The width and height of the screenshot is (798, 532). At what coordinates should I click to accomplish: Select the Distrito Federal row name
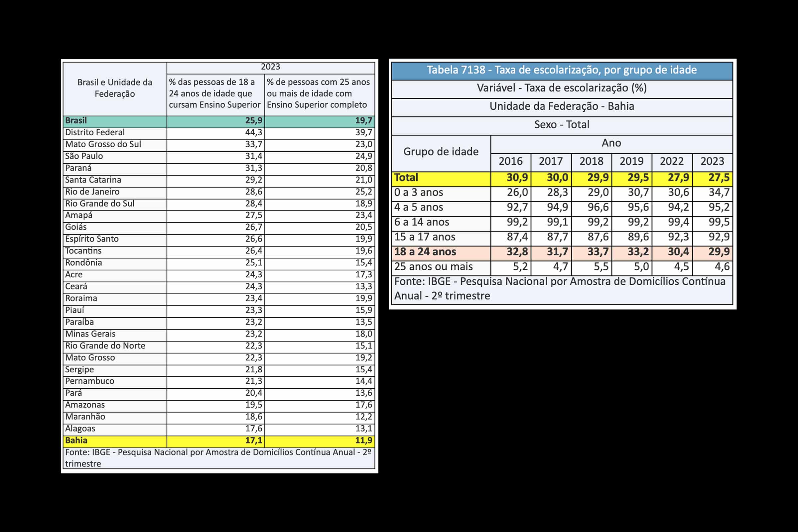click(x=95, y=132)
